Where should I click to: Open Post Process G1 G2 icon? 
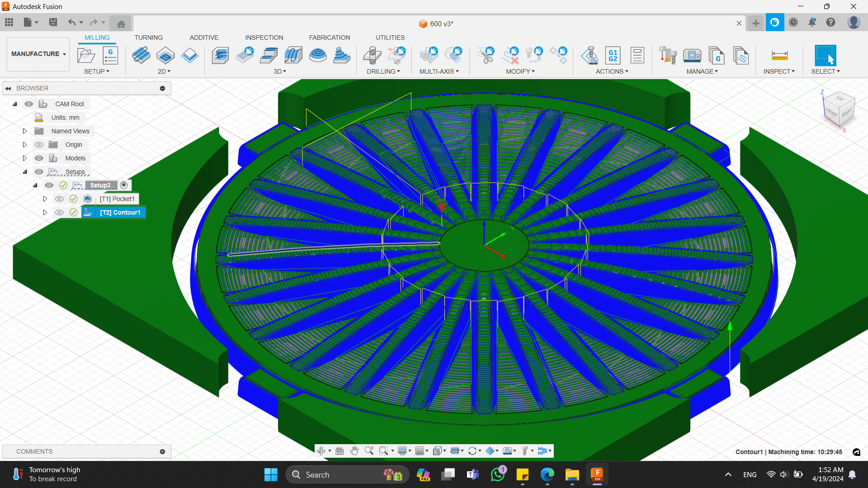613,56
